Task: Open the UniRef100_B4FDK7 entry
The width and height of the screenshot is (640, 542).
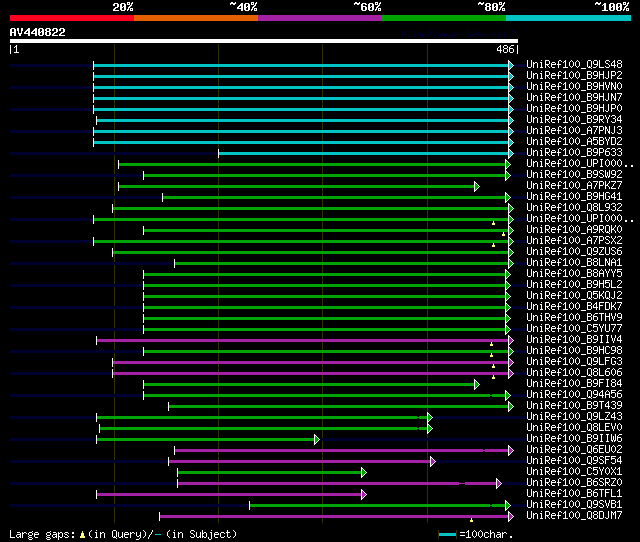Action: click(x=574, y=307)
